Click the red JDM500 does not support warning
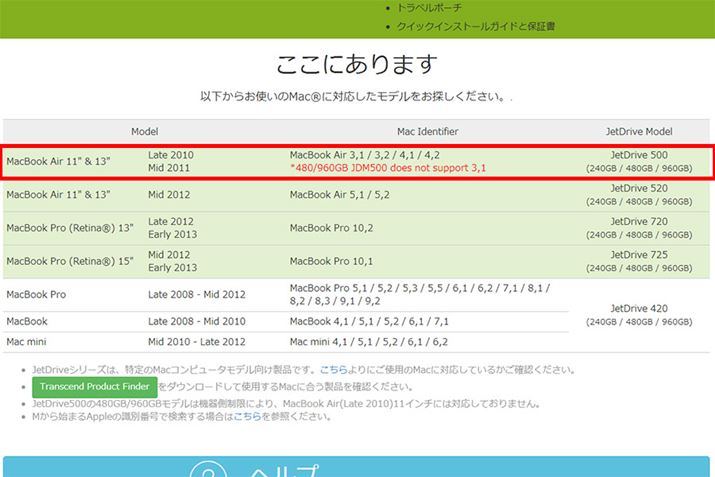Screen dimensions: 715x477 tap(387, 168)
